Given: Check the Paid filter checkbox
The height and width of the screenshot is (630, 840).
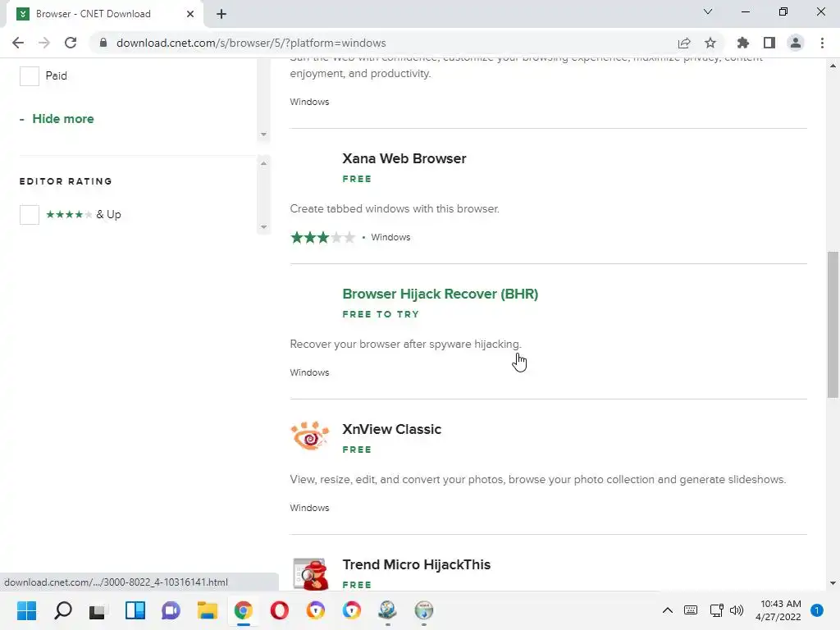Looking at the screenshot, I should [30, 76].
